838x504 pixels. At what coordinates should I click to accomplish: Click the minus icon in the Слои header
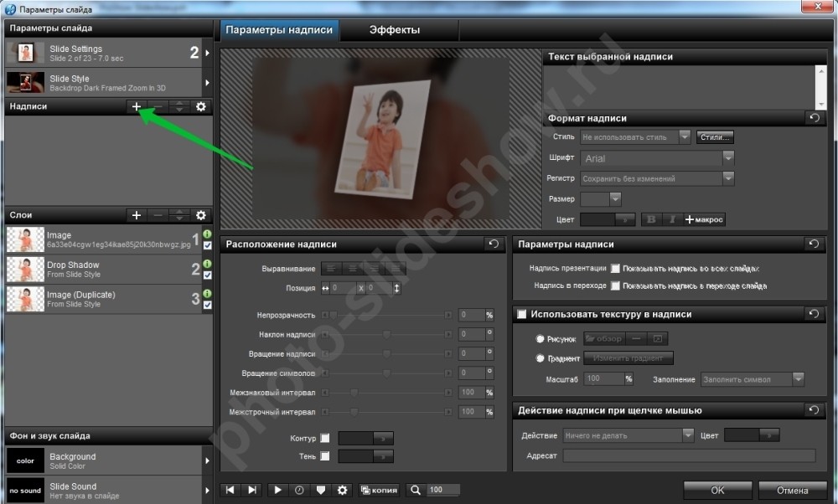[x=158, y=215]
